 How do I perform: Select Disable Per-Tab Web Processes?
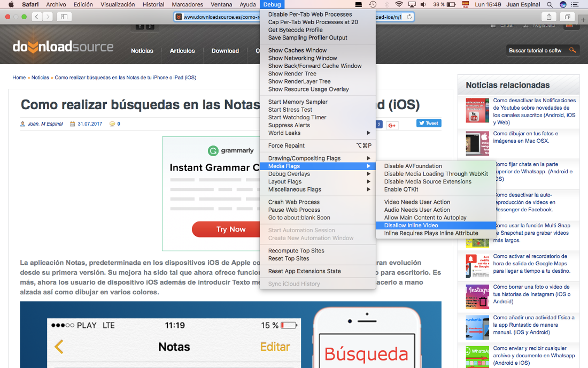pos(318,14)
